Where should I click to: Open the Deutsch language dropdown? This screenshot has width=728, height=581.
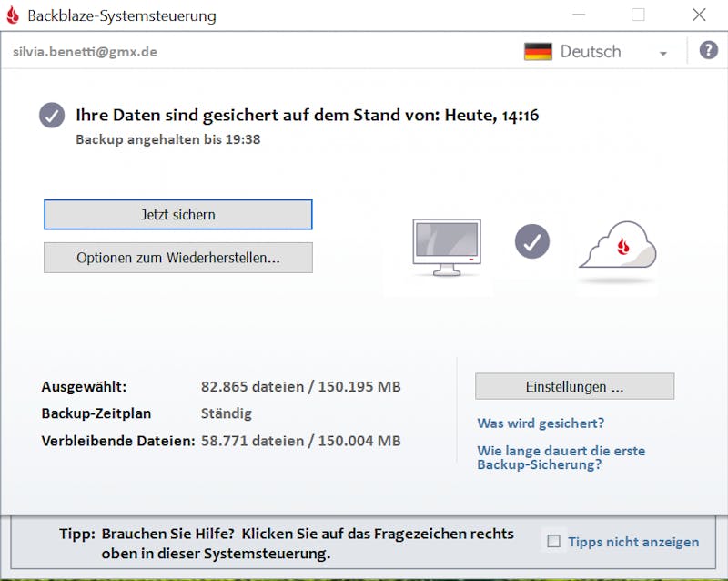[x=596, y=52]
